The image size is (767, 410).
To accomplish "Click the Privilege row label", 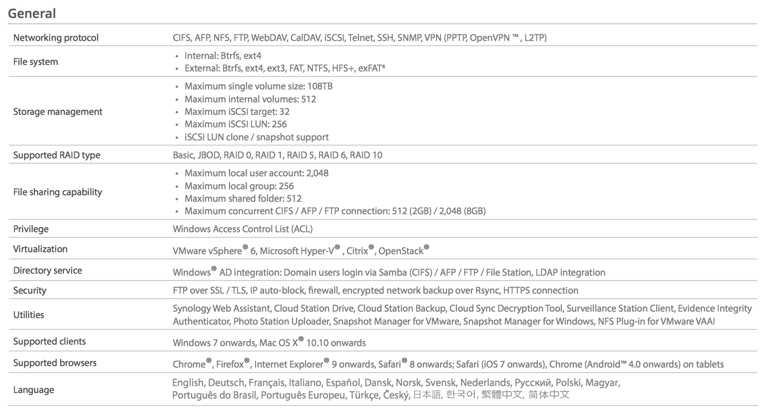I will [x=31, y=229].
